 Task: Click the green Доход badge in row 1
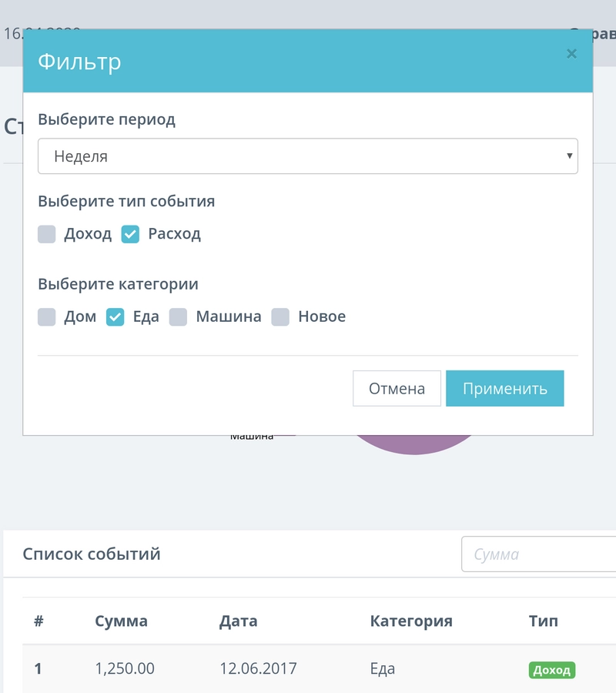point(551,670)
